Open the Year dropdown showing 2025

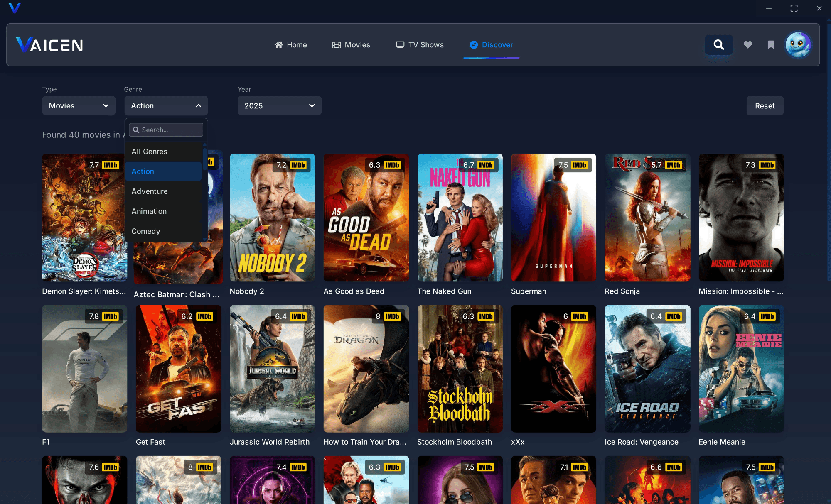tap(279, 105)
